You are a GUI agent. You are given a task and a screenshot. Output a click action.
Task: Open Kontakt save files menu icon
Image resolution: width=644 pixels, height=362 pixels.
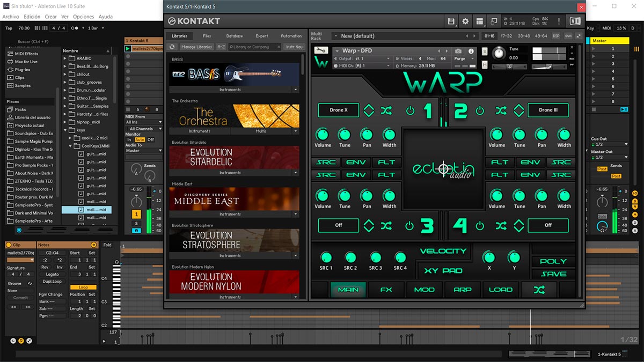451,21
